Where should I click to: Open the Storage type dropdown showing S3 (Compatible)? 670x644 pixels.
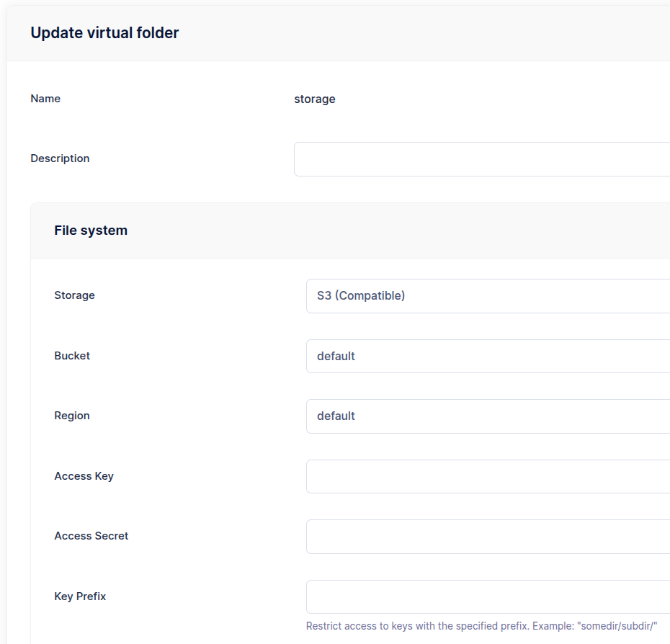coord(488,296)
